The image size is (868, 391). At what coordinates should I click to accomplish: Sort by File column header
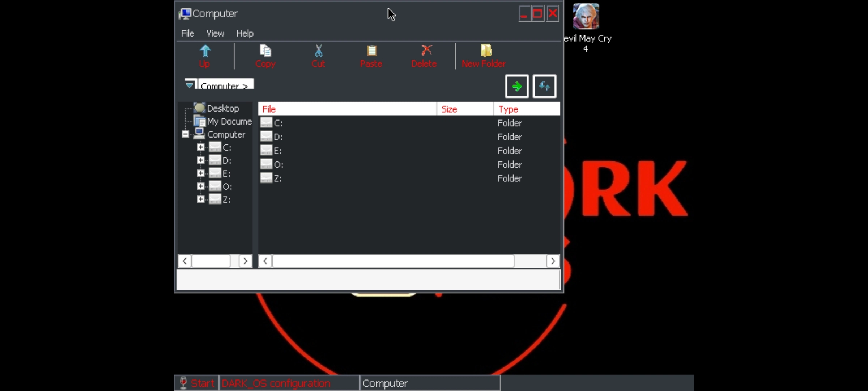click(x=347, y=109)
